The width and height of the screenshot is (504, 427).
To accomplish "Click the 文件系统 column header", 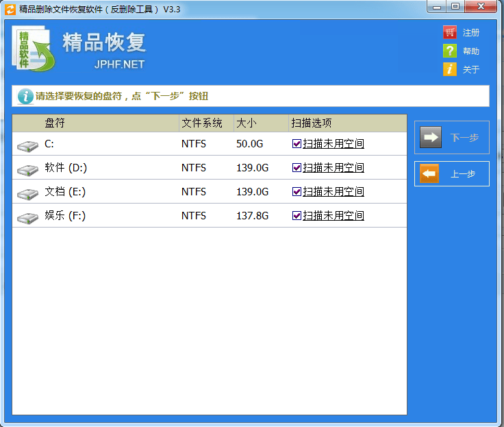I will pos(202,123).
